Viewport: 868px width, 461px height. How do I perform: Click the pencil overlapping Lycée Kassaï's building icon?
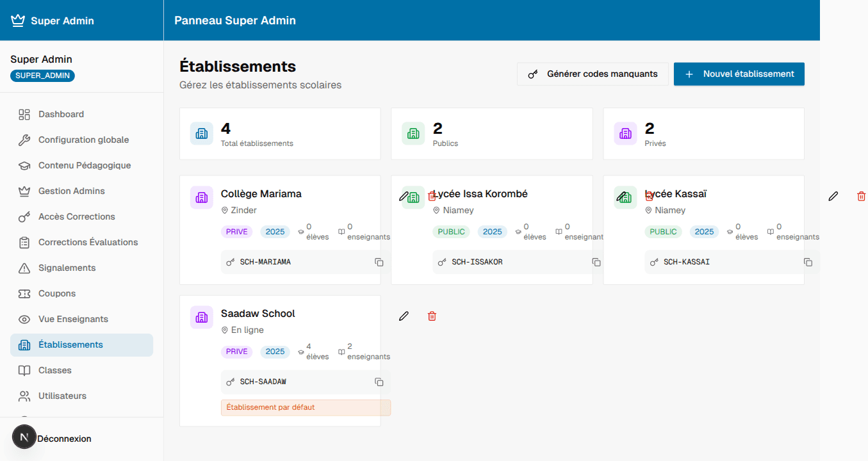click(x=621, y=197)
